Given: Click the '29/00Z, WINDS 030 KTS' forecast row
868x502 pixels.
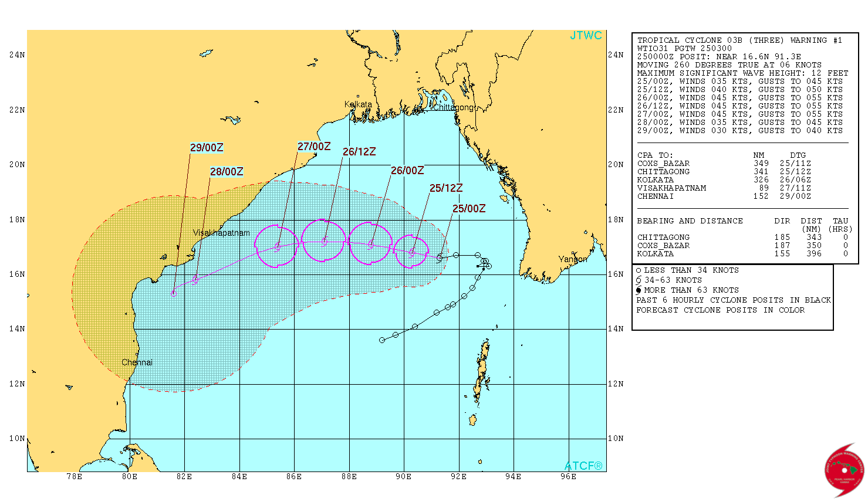Looking at the screenshot, I should [740, 131].
